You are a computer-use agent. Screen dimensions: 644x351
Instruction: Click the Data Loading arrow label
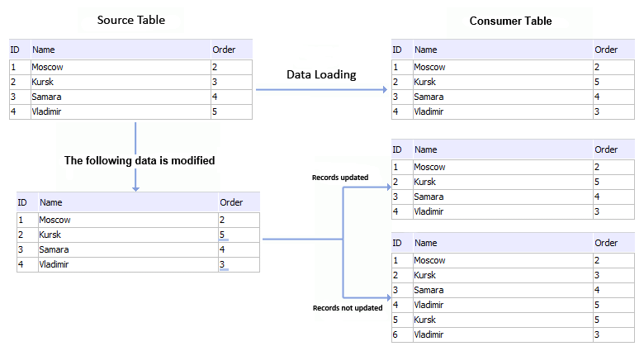321,75
